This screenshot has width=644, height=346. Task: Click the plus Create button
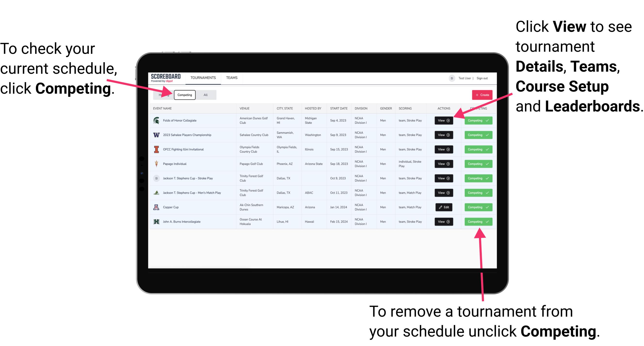(482, 95)
